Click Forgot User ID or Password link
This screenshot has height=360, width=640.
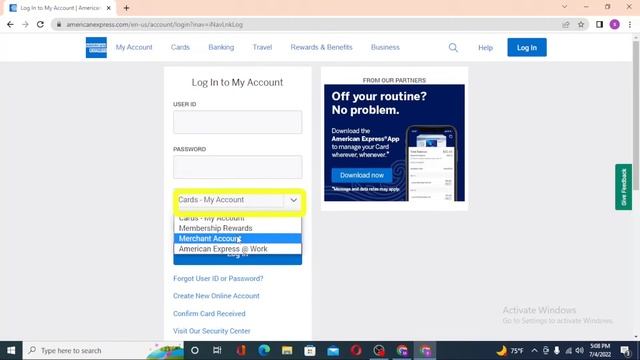pyautogui.click(x=218, y=278)
